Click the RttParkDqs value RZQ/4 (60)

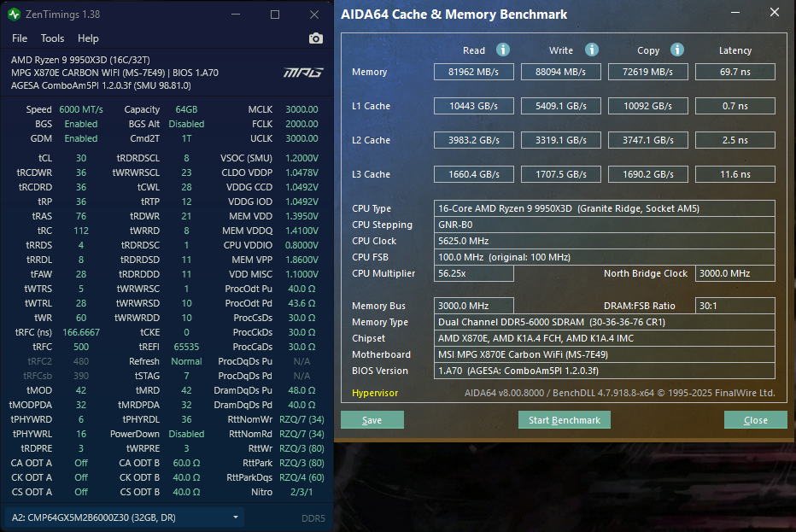click(301, 477)
